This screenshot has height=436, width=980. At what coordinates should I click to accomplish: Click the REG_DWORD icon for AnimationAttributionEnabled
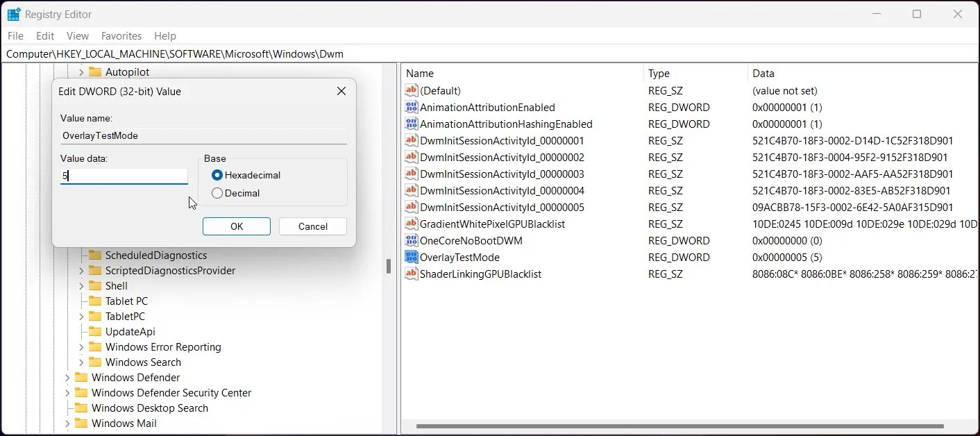tap(412, 107)
